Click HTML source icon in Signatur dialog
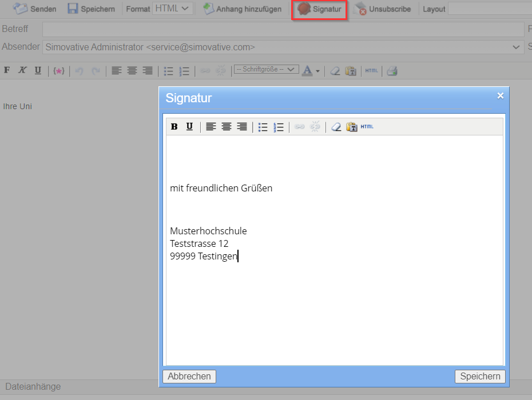 point(367,126)
